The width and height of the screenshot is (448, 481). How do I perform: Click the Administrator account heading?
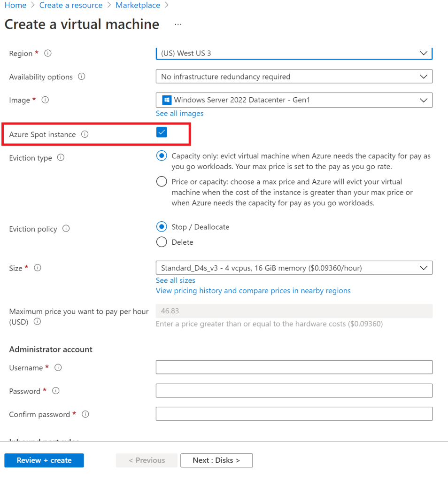point(51,349)
